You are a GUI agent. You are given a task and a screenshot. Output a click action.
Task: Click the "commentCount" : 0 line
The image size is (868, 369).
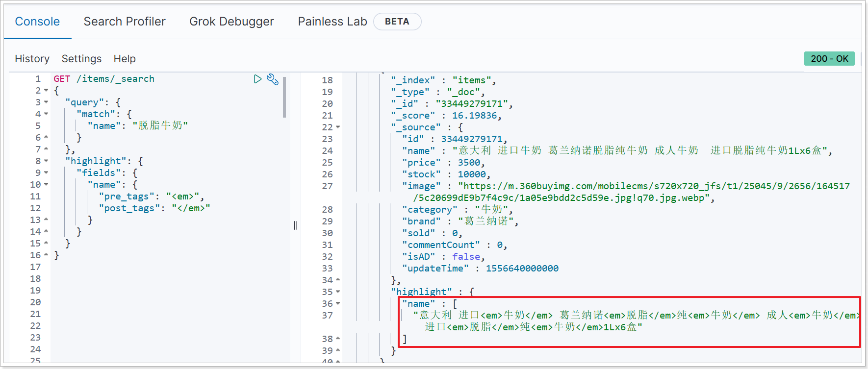[455, 245]
